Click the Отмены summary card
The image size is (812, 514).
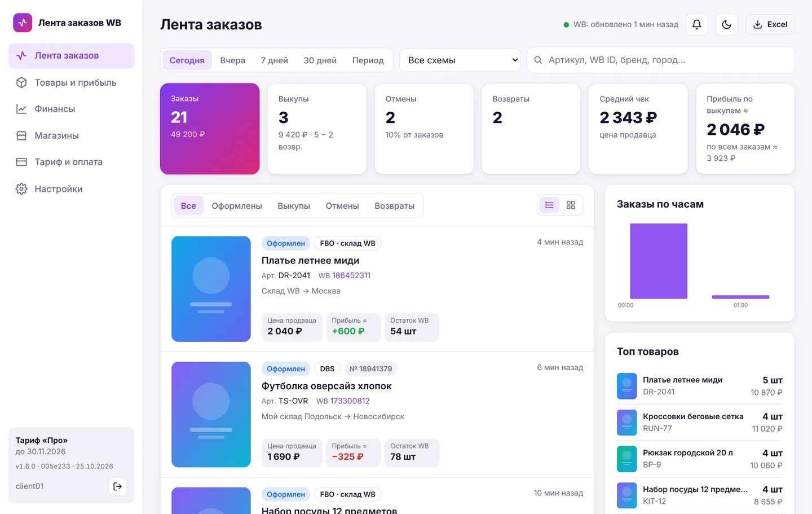[x=424, y=129]
